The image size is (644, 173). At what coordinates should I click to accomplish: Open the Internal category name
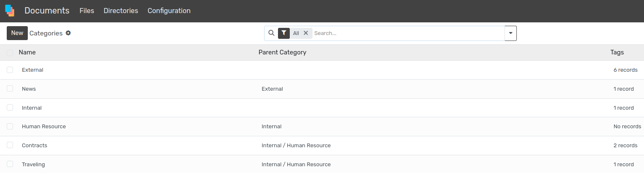[x=32, y=108]
